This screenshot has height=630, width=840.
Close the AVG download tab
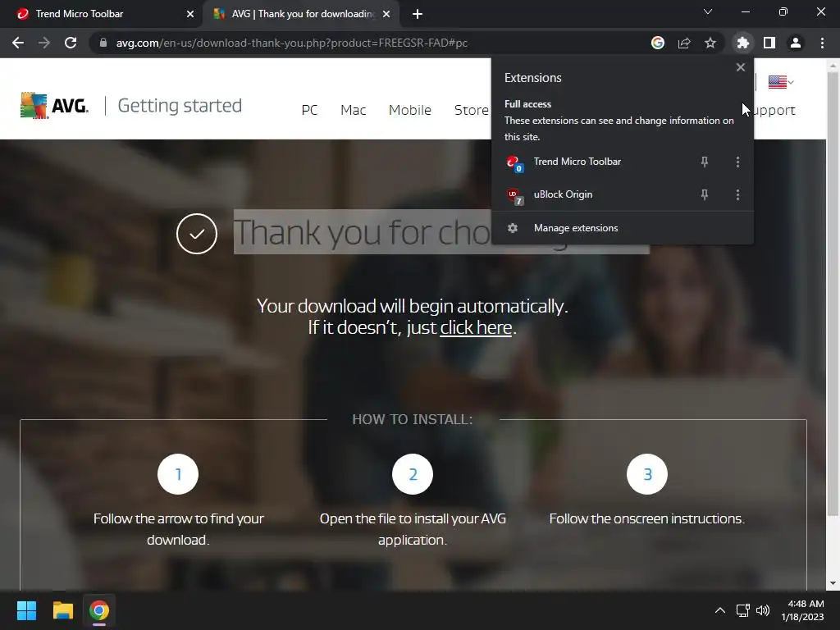[x=386, y=14]
